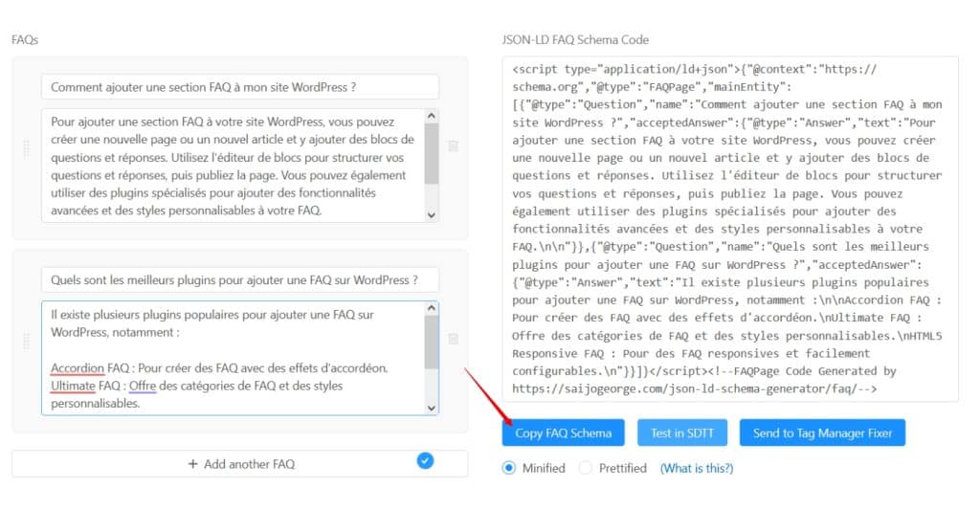Image resolution: width=980 pixels, height=509 pixels.
Task: Click the second answer's scrollbar thumb
Action: 432,343
